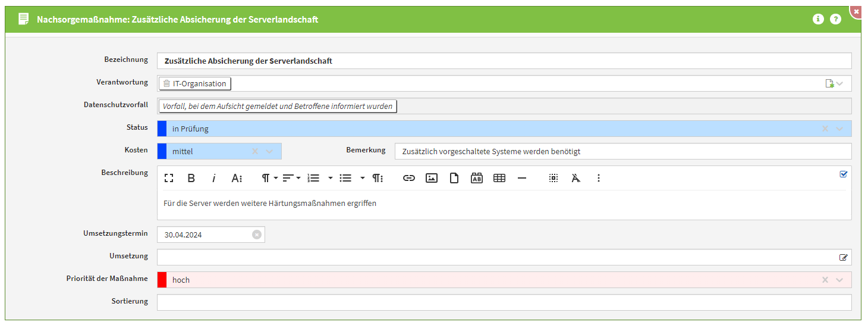Click into the Sortierung input field
868x325 pixels.
504,302
